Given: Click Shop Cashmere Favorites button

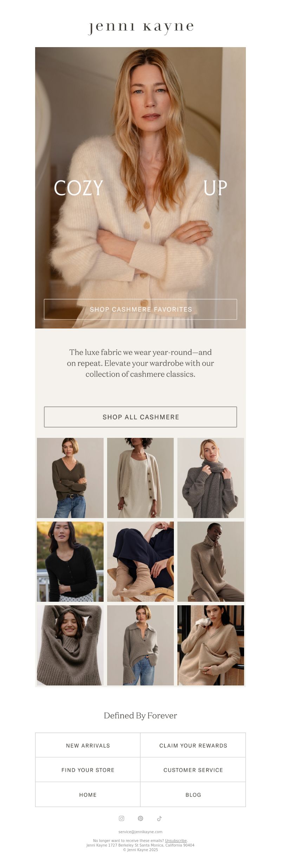Looking at the screenshot, I should [x=140, y=309].
